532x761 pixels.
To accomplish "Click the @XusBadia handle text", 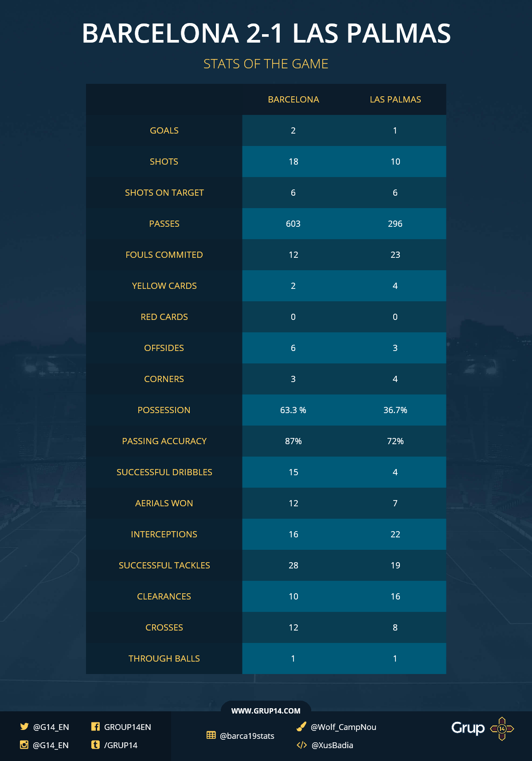I will (x=332, y=745).
